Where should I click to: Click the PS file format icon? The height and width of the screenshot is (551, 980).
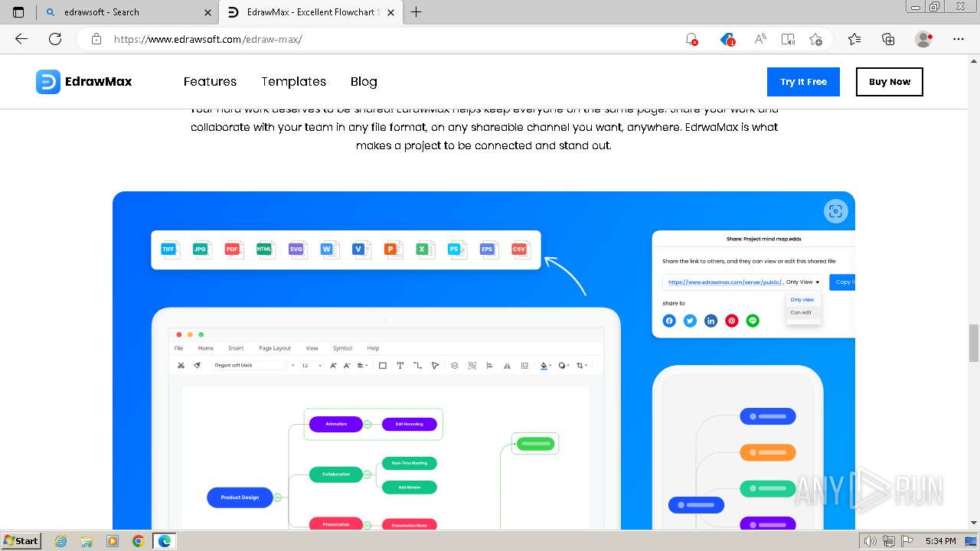456,249
